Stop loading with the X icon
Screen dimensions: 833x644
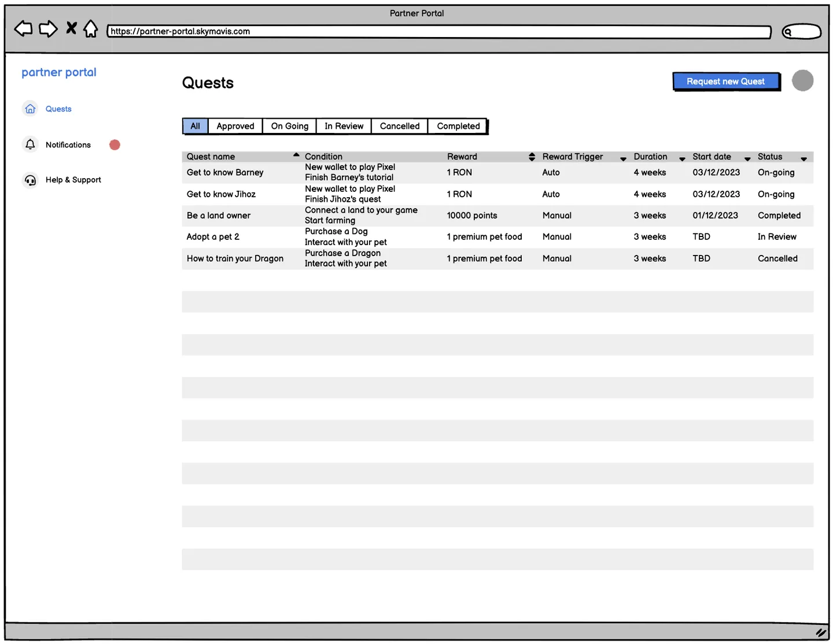[71, 28]
